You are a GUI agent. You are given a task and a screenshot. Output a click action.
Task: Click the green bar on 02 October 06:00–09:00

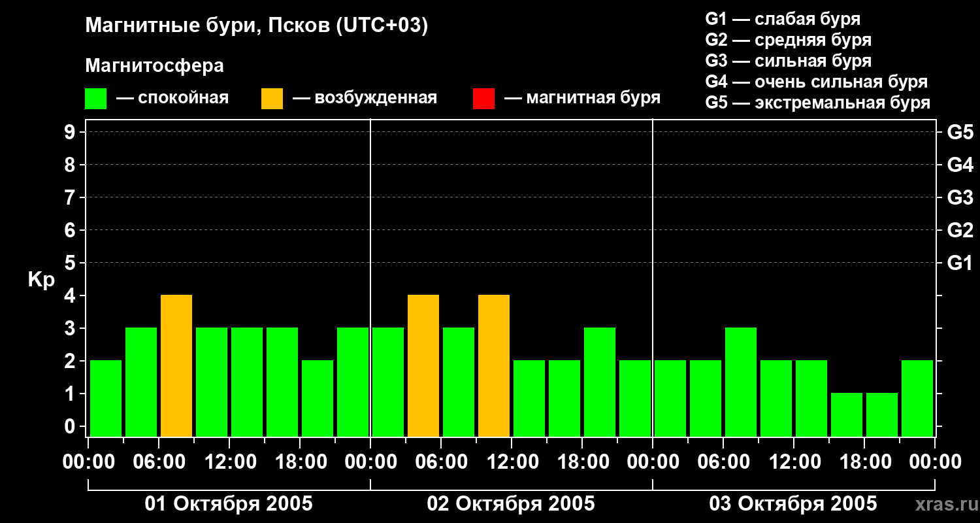[459, 382]
